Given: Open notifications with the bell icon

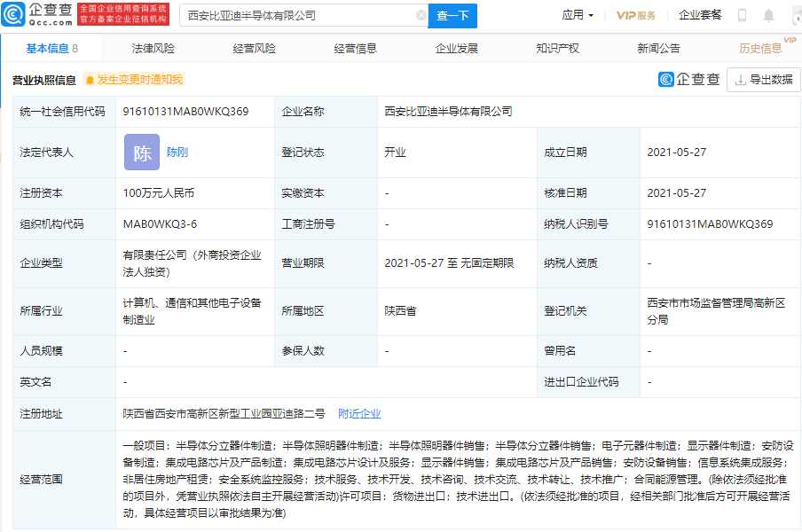Looking at the screenshot, I should (768, 15).
